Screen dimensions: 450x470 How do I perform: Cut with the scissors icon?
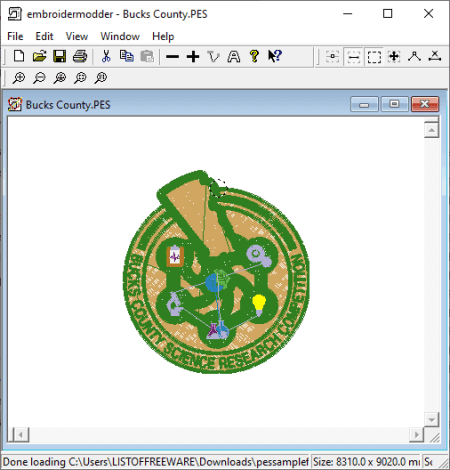[106, 56]
